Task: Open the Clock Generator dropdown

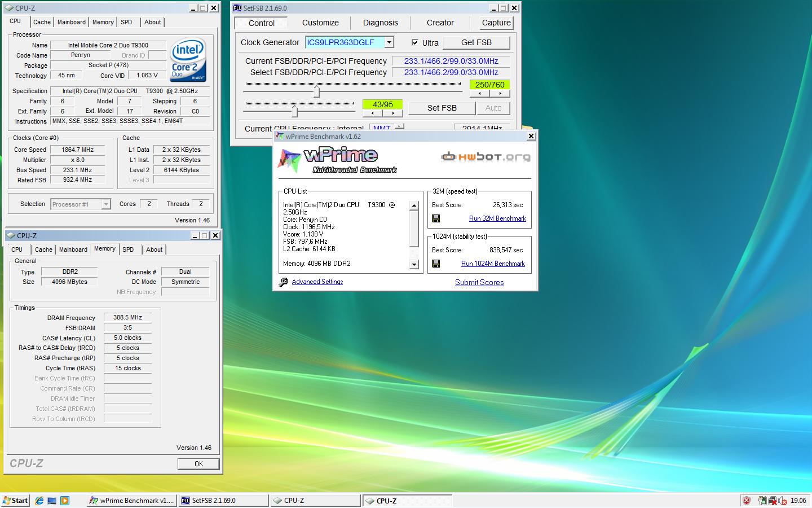Action: [389, 42]
